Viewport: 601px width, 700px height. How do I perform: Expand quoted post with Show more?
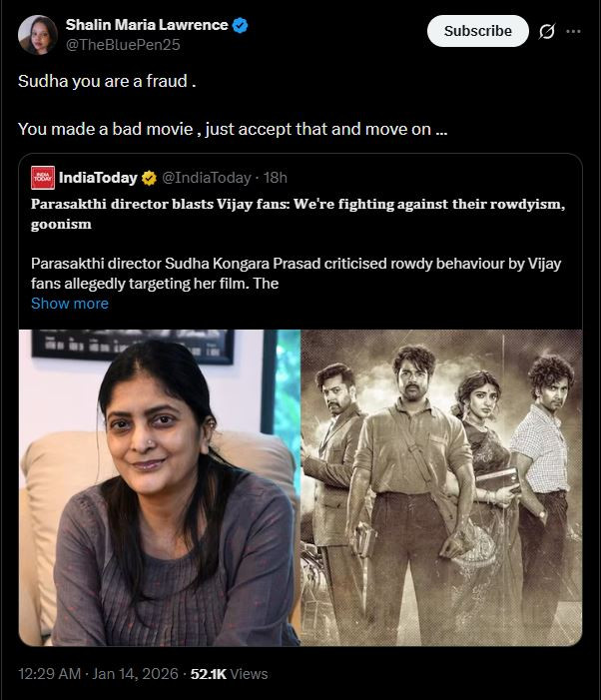coord(70,303)
